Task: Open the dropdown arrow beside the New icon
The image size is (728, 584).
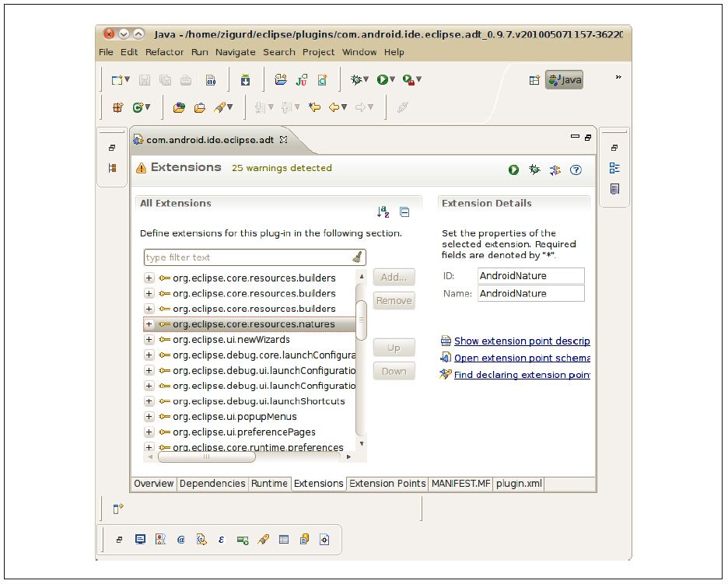Action: (128, 79)
